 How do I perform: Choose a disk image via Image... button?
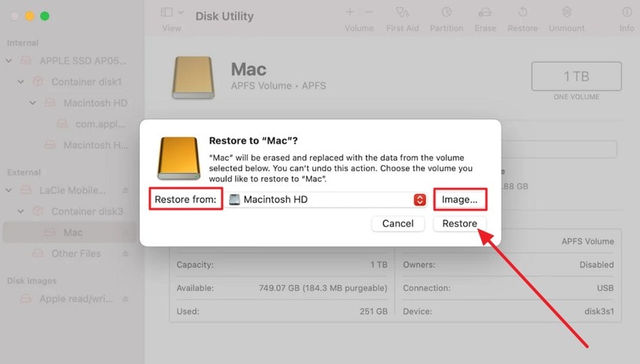click(x=459, y=199)
